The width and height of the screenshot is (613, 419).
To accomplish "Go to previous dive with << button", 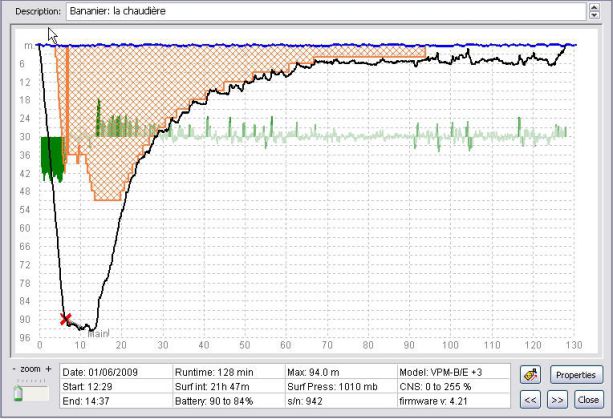I will tap(531, 398).
